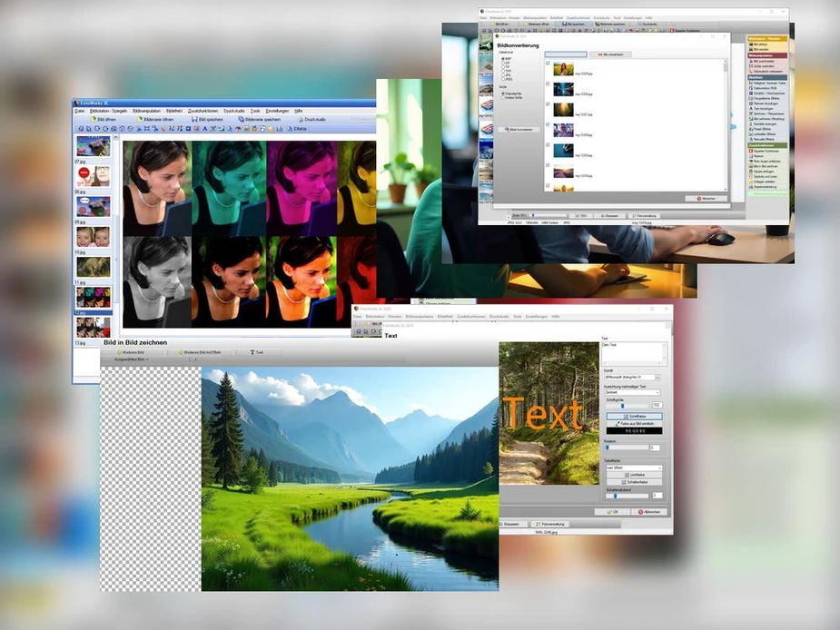This screenshot has width=840, height=630.
Task: Choose the Originalgröße size radio button
Action: coord(502,93)
